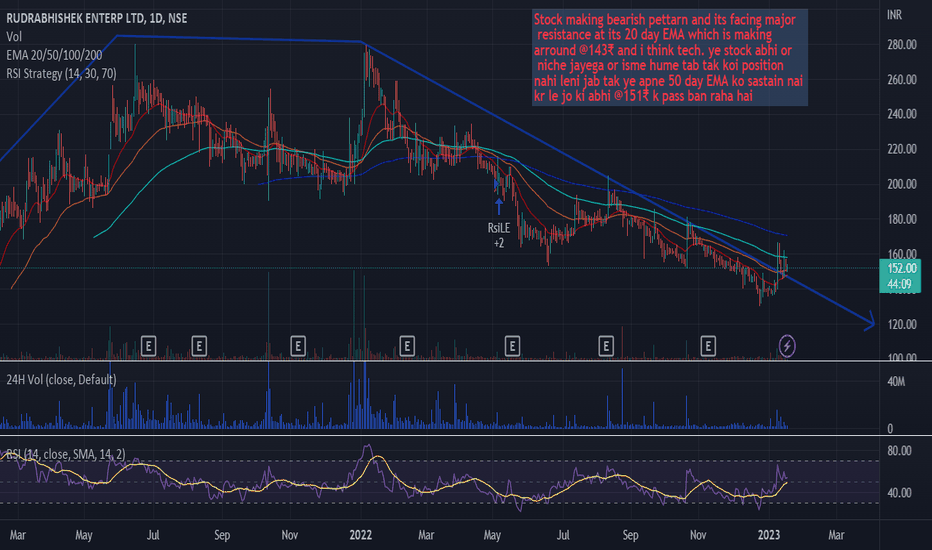
Task: Click the 2022 label on the time axis
Action: coord(361,535)
